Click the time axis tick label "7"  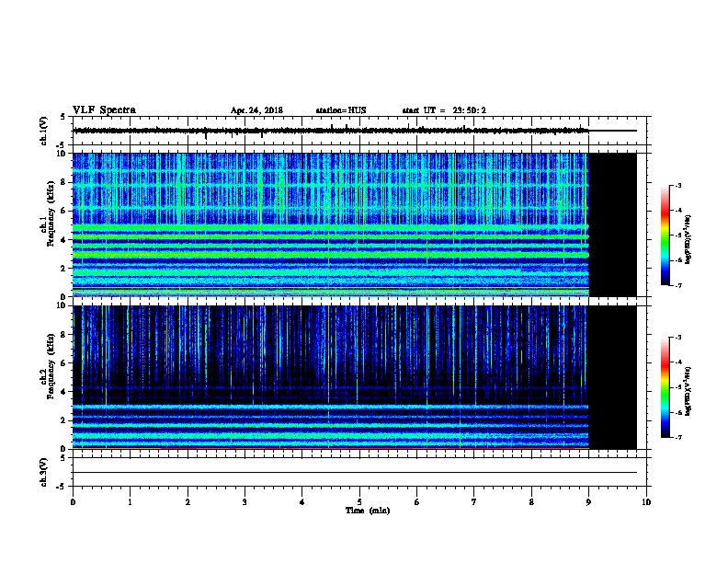(x=474, y=501)
